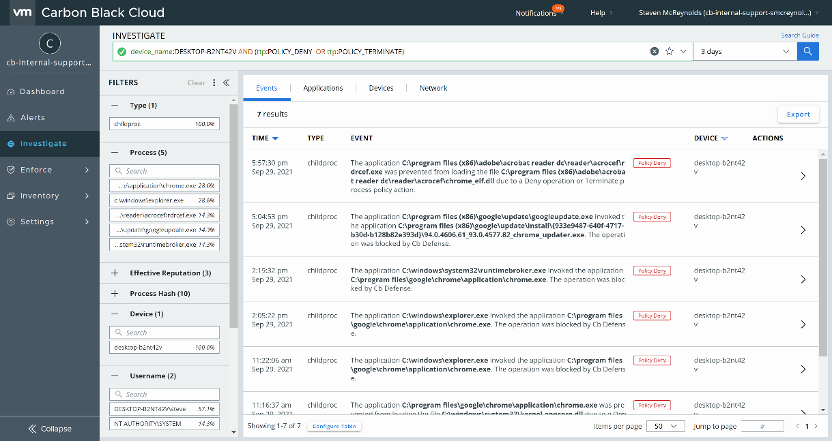833x441 pixels.
Task: Collapse the Filters panel with the double chevron
Action: click(226, 82)
